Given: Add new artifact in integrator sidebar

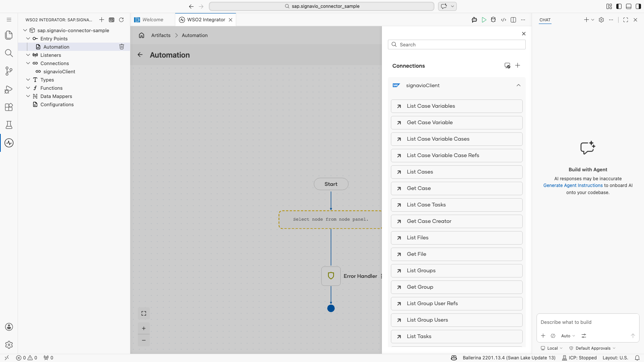Looking at the screenshot, I should 101,20.
